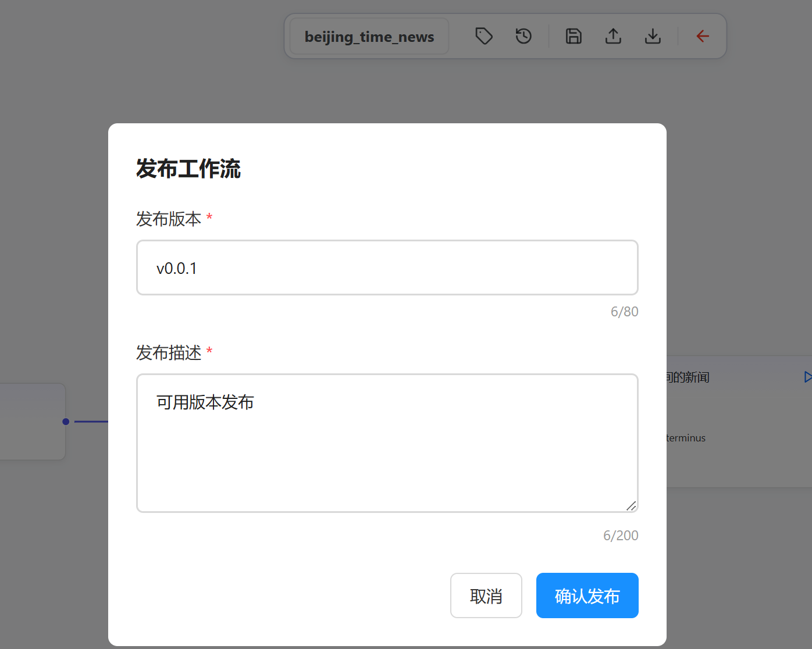Viewport: 812px width, 649px height.
Task: Click the 取消 button
Action: coord(486,595)
